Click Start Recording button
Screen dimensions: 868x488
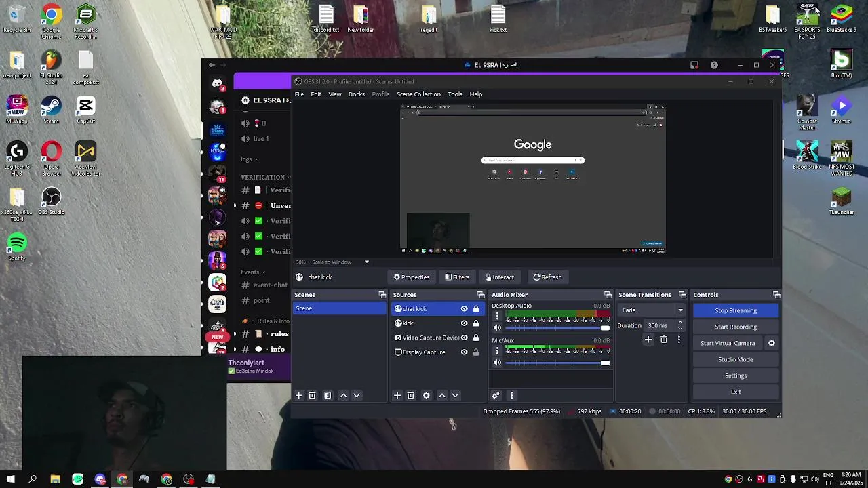tap(736, 327)
